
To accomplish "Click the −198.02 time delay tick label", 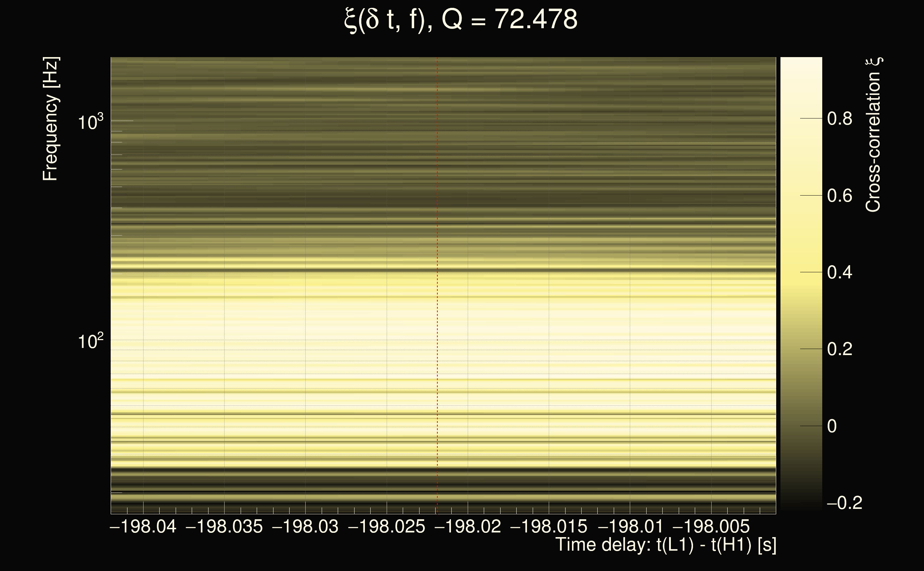I will pyautogui.click(x=468, y=527).
